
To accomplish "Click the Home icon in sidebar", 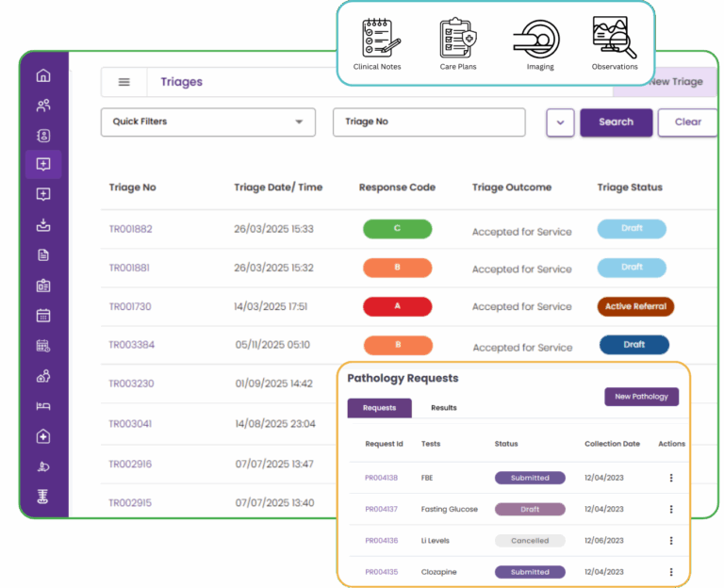I will tap(43, 76).
